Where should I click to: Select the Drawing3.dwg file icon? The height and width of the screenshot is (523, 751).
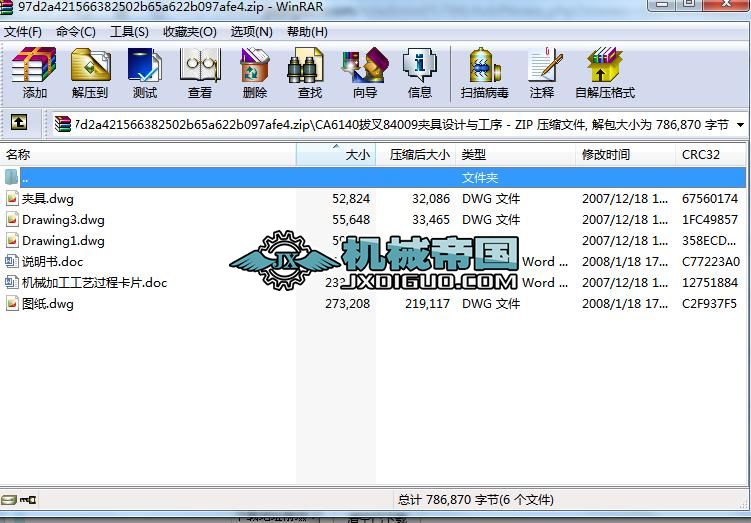[x=12, y=219]
